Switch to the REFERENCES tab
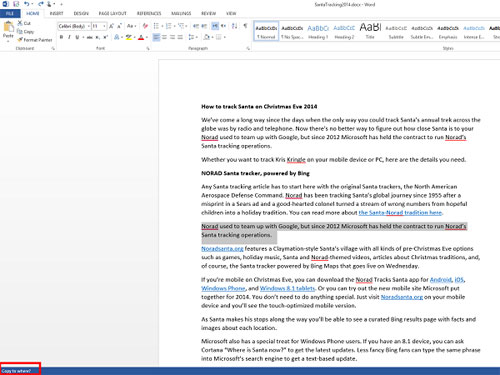 (x=149, y=13)
